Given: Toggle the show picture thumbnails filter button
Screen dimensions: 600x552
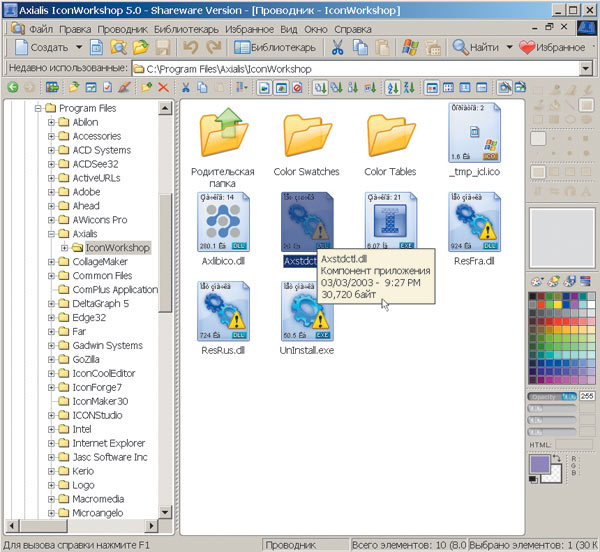Looking at the screenshot, I should [281, 88].
